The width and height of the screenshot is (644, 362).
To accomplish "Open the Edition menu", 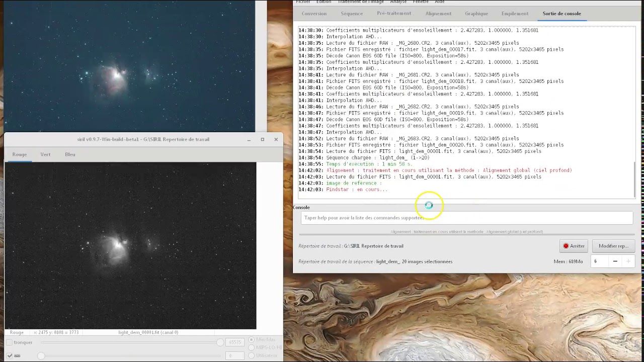I will tap(324, 2).
